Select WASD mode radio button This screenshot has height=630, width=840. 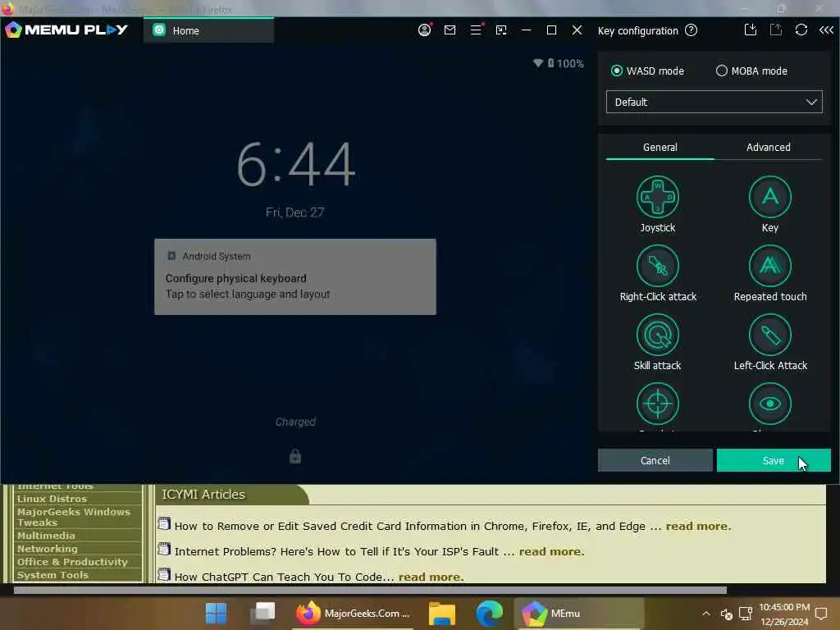[617, 71]
